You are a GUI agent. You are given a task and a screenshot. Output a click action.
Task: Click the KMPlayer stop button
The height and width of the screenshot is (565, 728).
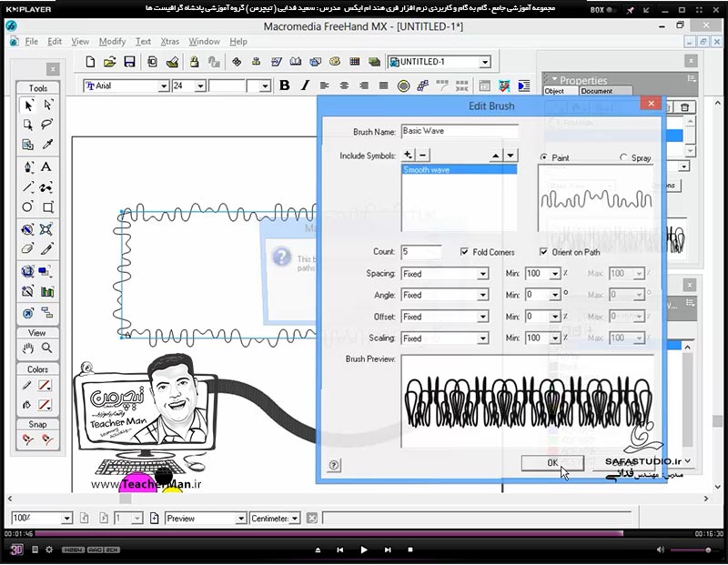coord(410,550)
